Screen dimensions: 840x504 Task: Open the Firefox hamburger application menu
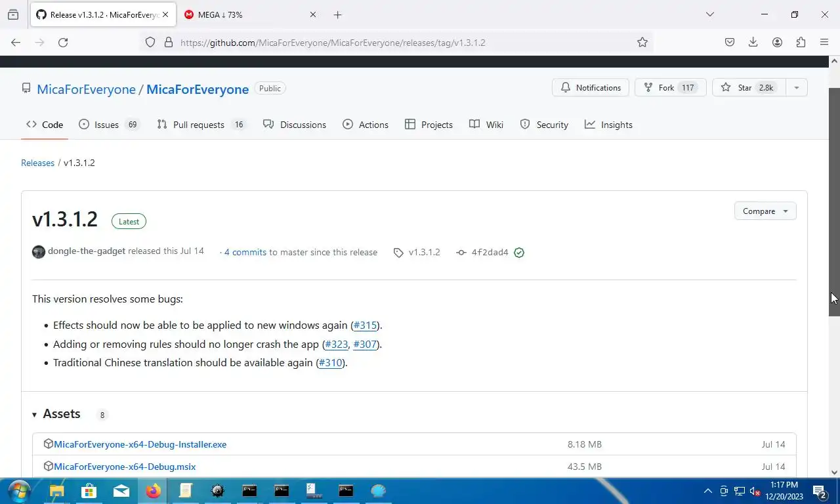[824, 42]
